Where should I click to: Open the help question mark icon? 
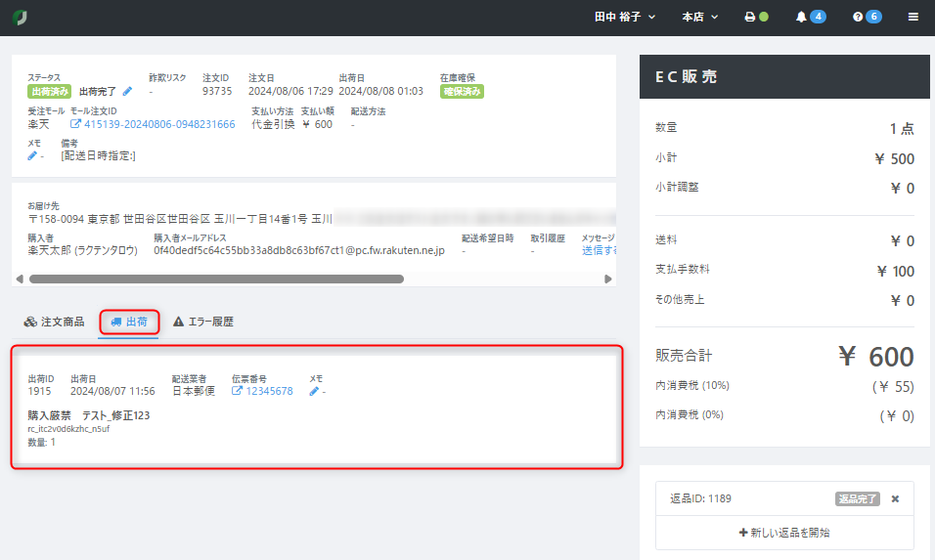coord(858,17)
